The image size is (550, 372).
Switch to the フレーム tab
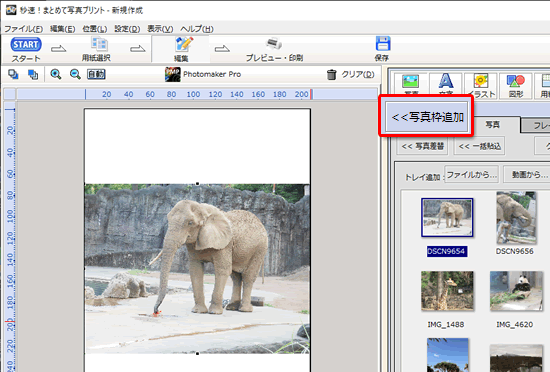pos(536,125)
